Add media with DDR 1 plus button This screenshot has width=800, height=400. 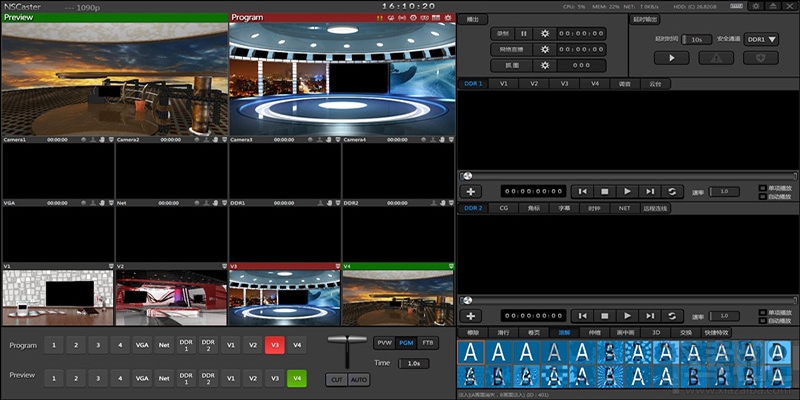point(472,191)
